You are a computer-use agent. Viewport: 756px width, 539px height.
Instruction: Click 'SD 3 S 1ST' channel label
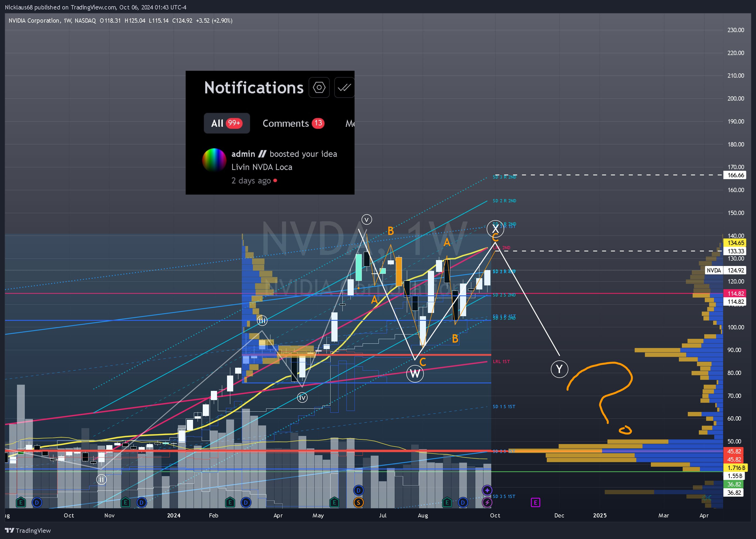(504, 497)
